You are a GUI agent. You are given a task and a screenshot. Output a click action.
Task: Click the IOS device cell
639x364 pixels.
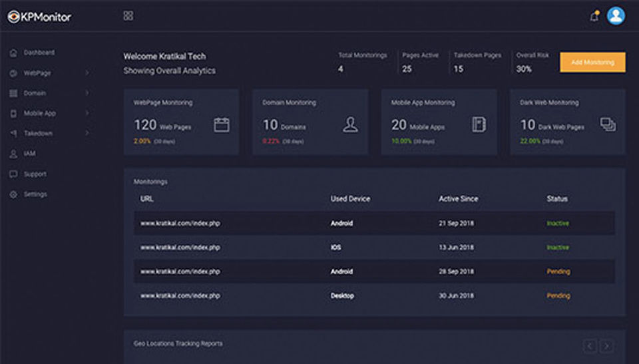(x=335, y=247)
